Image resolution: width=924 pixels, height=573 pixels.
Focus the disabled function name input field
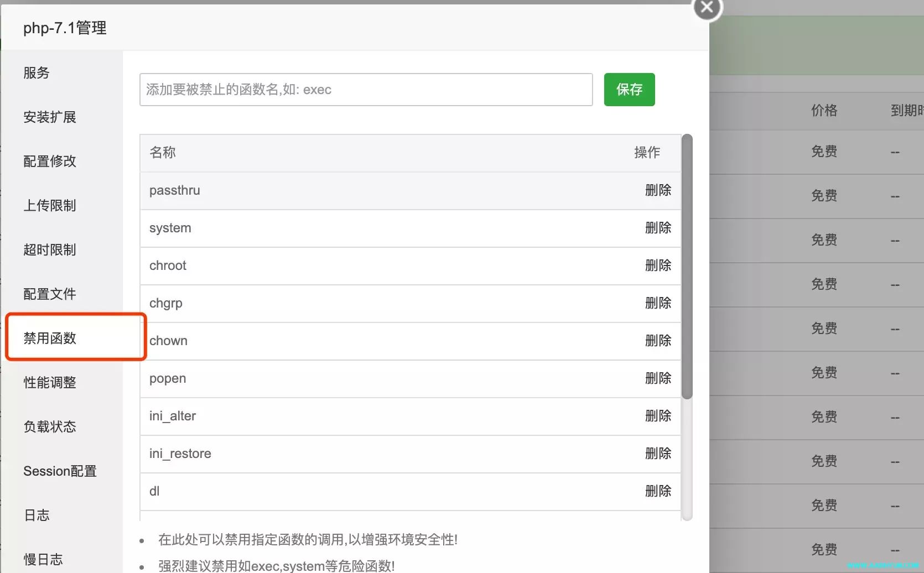[366, 90]
